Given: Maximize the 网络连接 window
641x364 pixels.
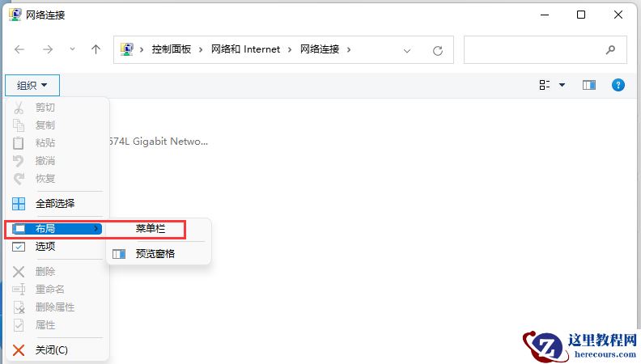Looking at the screenshot, I should (581, 15).
